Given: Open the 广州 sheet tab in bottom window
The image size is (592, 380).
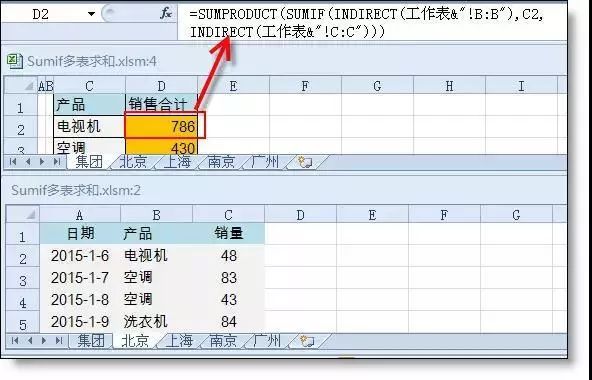Looking at the screenshot, I should [267, 341].
